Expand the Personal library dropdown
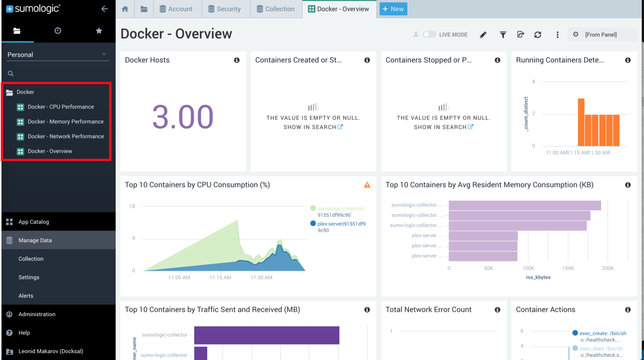This screenshot has height=360, width=644. coord(58,54)
